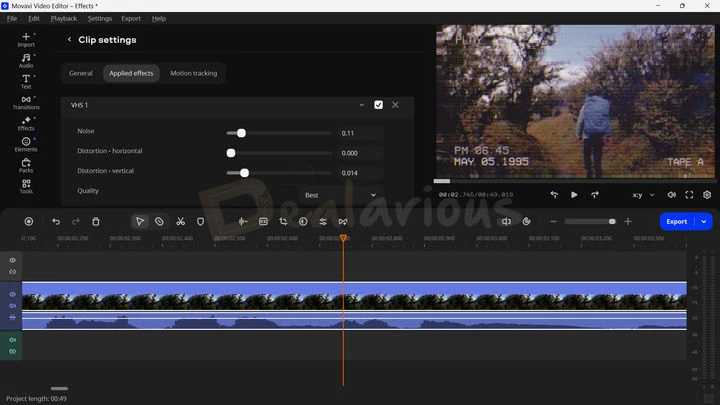Open the Import panel in the sidebar
This screenshot has height=405, width=720.
point(26,39)
